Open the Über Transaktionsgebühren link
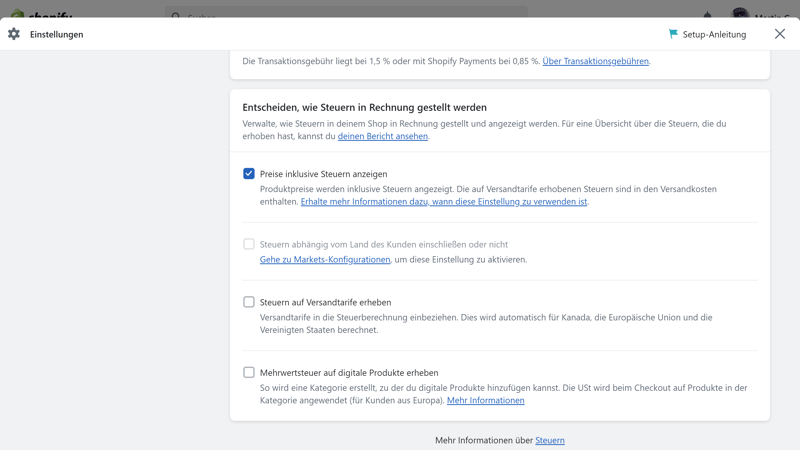 (595, 61)
